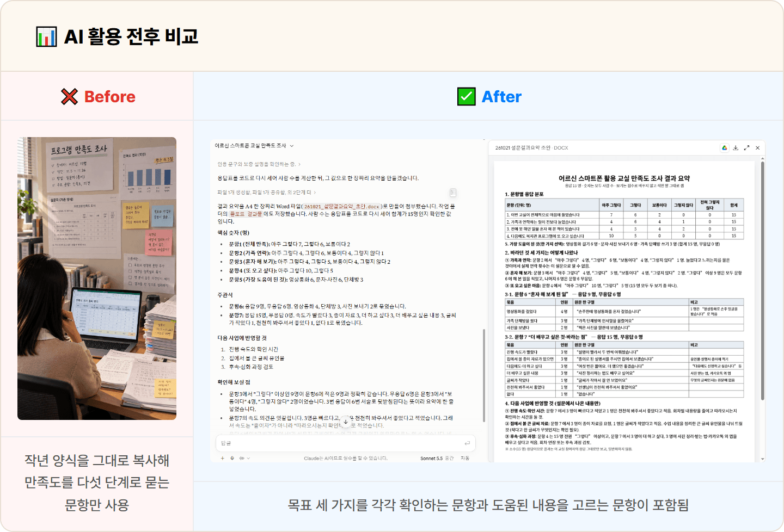
Task: Click the document file icon beside steps summary
Action: click(453, 193)
